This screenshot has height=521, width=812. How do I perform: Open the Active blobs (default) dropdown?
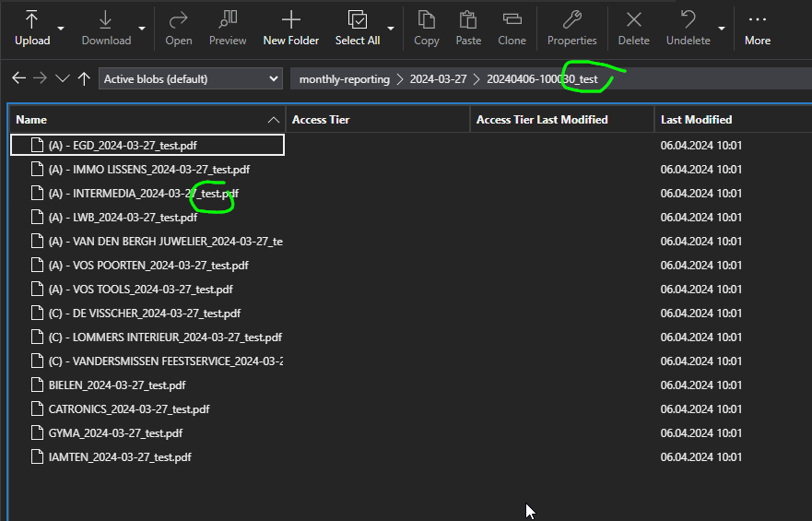click(191, 78)
